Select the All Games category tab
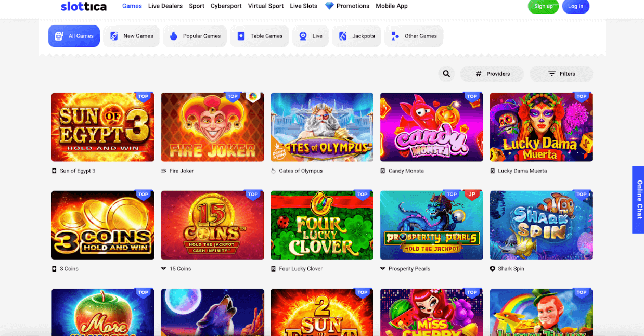644x336 pixels. (x=74, y=36)
